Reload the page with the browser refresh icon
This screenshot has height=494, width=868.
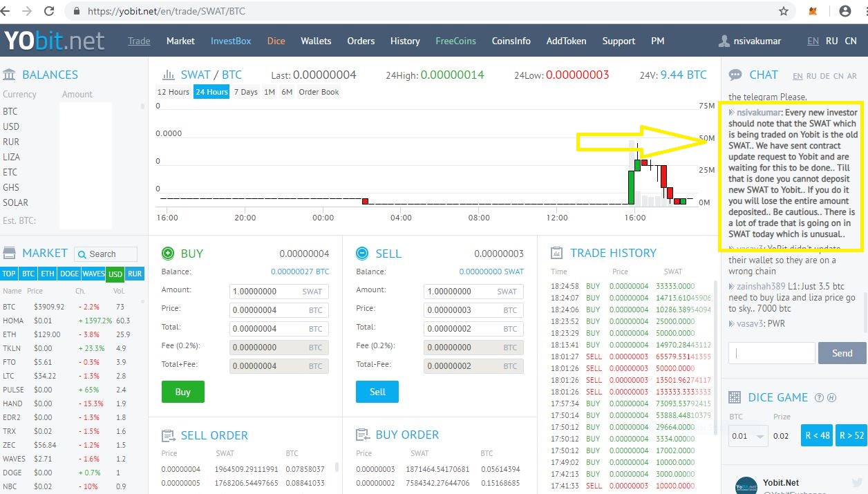(49, 11)
